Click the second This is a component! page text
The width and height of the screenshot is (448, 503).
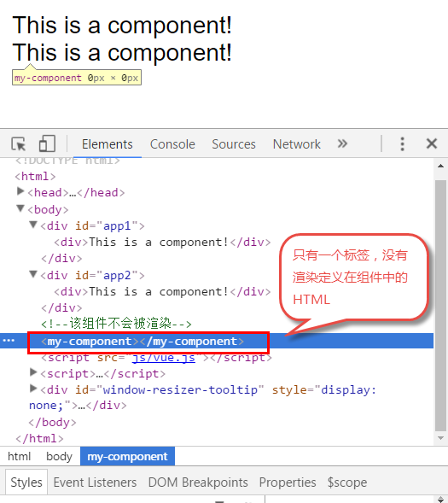122,52
